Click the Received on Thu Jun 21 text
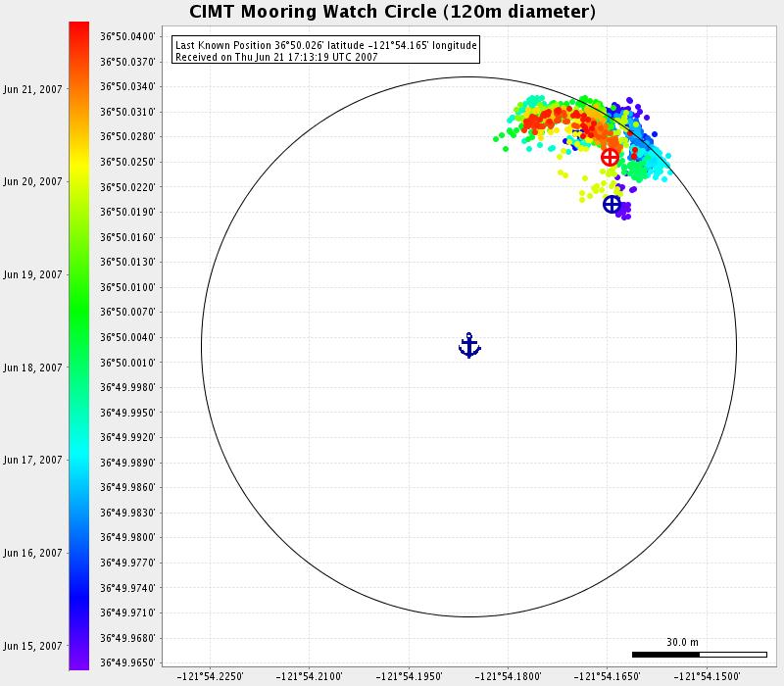 [x=275, y=57]
